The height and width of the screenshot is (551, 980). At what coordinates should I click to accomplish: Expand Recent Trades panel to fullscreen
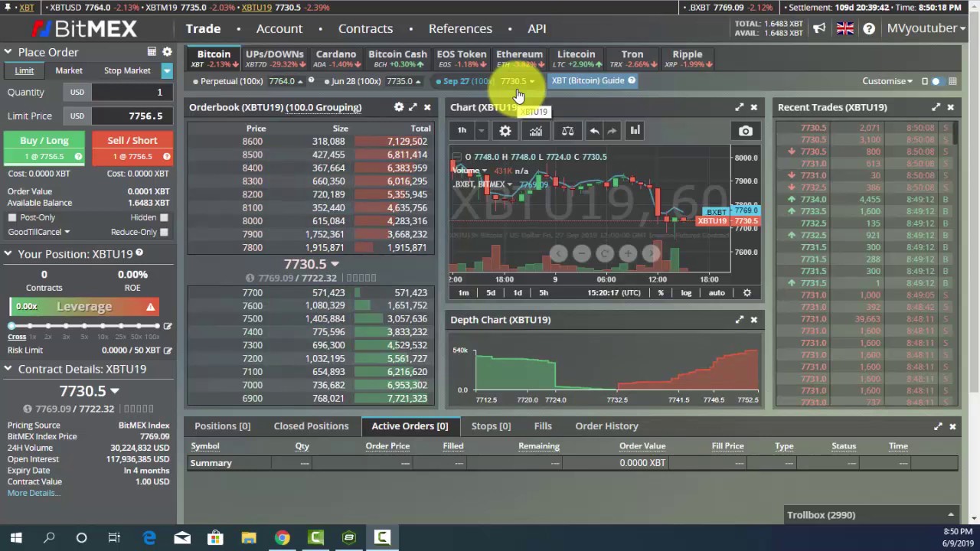coord(936,107)
